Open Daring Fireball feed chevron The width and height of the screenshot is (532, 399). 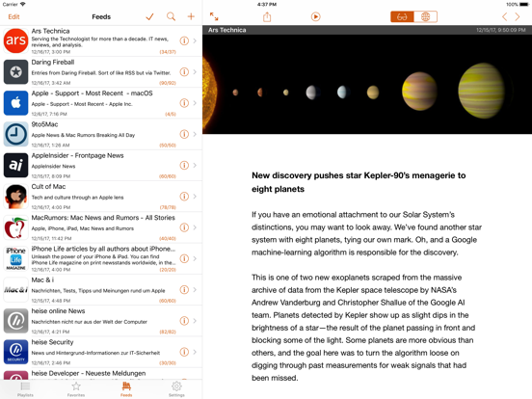click(195, 72)
